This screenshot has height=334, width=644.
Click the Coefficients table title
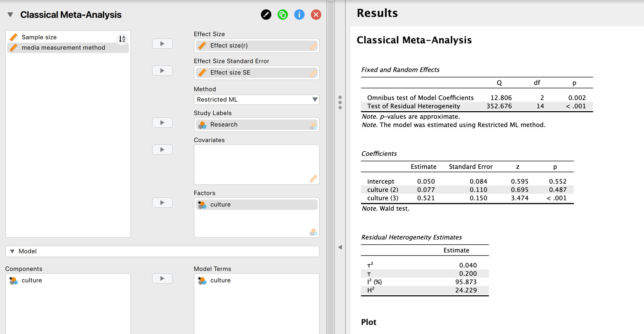coord(379,154)
